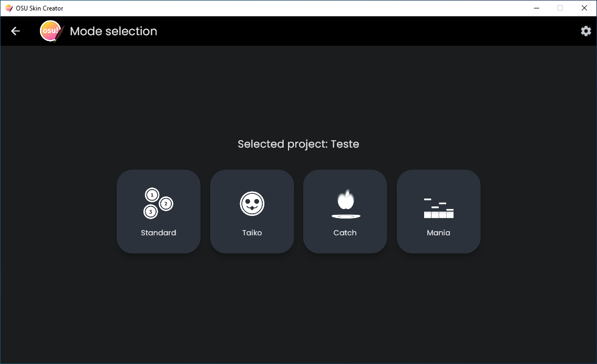This screenshot has width=597, height=364.
Task: Select the Mania falling notes icon
Action: pyautogui.click(x=438, y=208)
